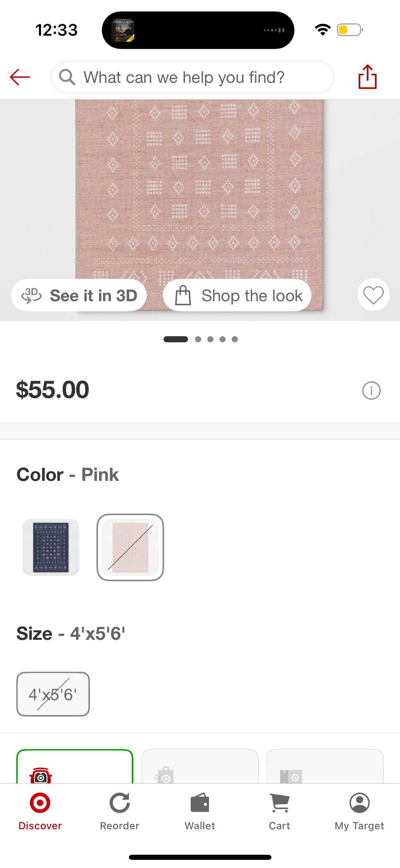Open the price info icon
This screenshot has height=868, width=400.
coord(371,391)
